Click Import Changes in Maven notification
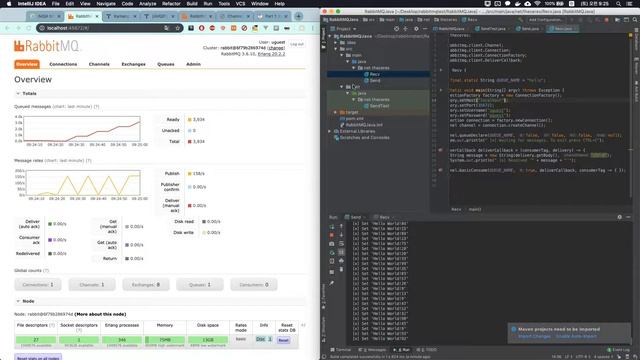Screen dimensions: 640x360 pyautogui.click(x=534, y=336)
